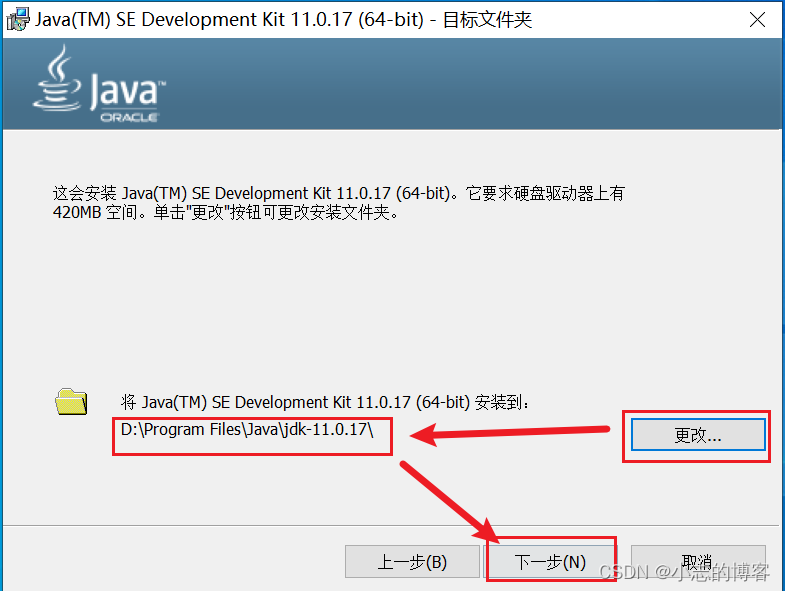Image resolution: width=785 pixels, height=591 pixels.
Task: Click the installer icon in title bar
Action: click(x=18, y=19)
